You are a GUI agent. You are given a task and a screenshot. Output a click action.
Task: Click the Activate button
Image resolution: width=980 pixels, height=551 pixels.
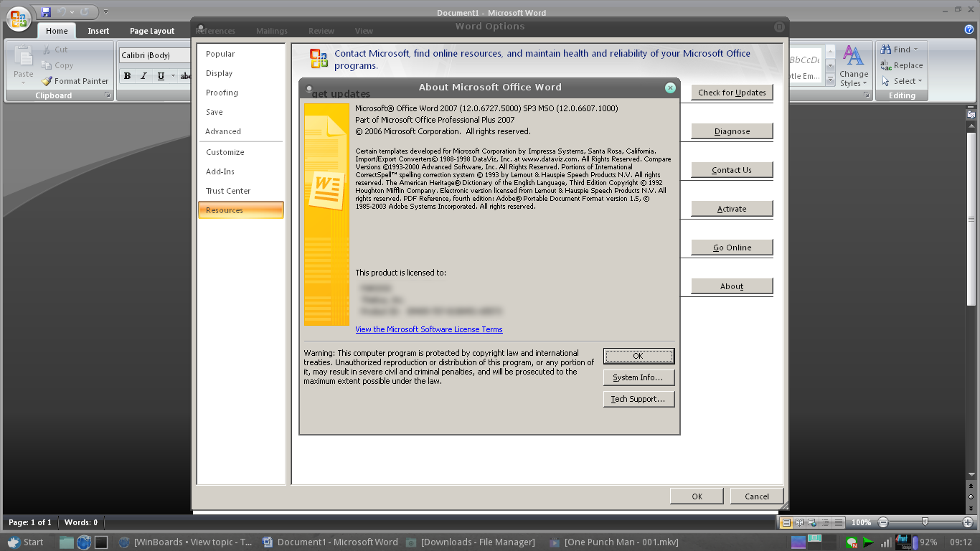click(732, 209)
